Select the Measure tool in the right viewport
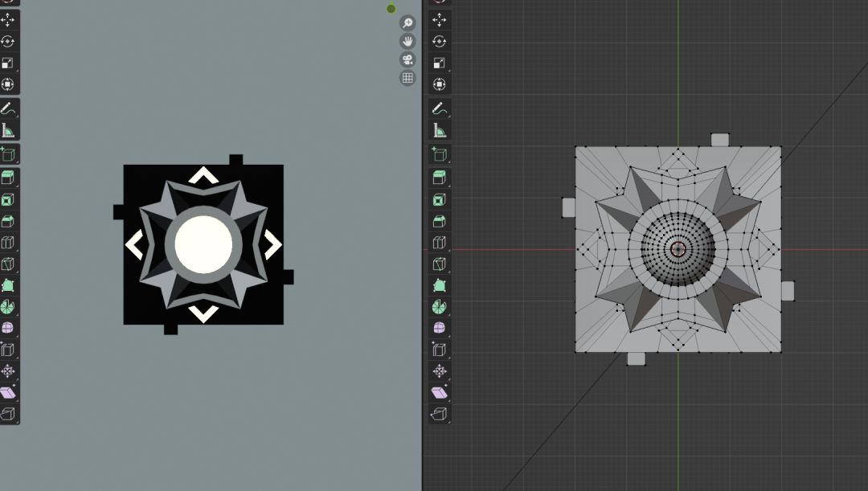Screen dimensions: 868x491 [x=439, y=130]
